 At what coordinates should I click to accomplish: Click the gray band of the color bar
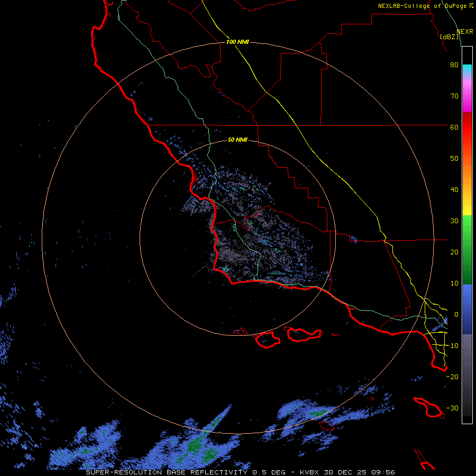[x=467, y=375]
